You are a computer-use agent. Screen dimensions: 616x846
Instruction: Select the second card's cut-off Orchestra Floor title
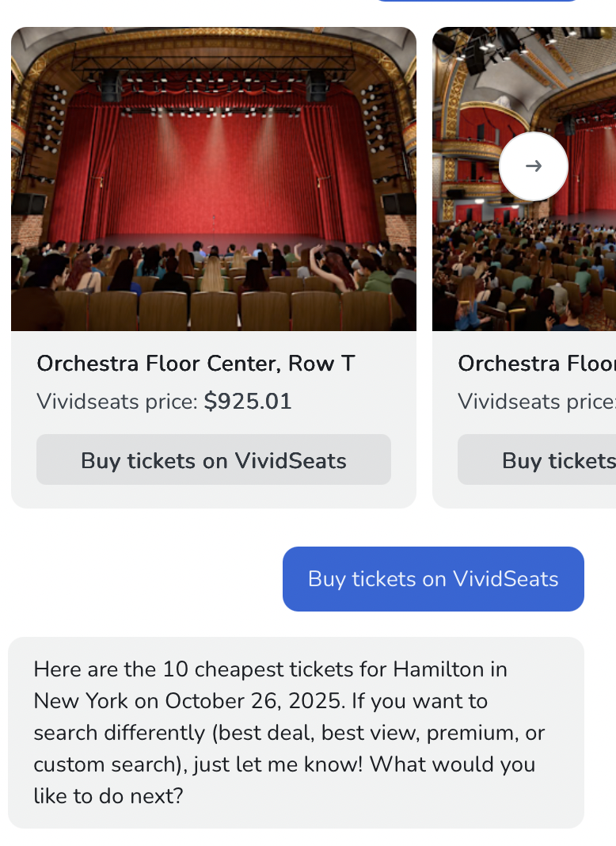point(536,364)
